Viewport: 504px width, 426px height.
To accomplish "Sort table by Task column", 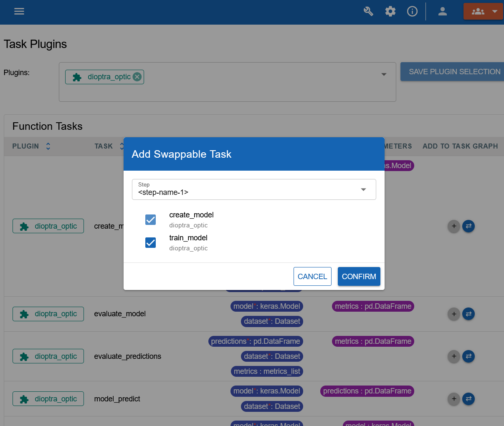I will coord(121,146).
